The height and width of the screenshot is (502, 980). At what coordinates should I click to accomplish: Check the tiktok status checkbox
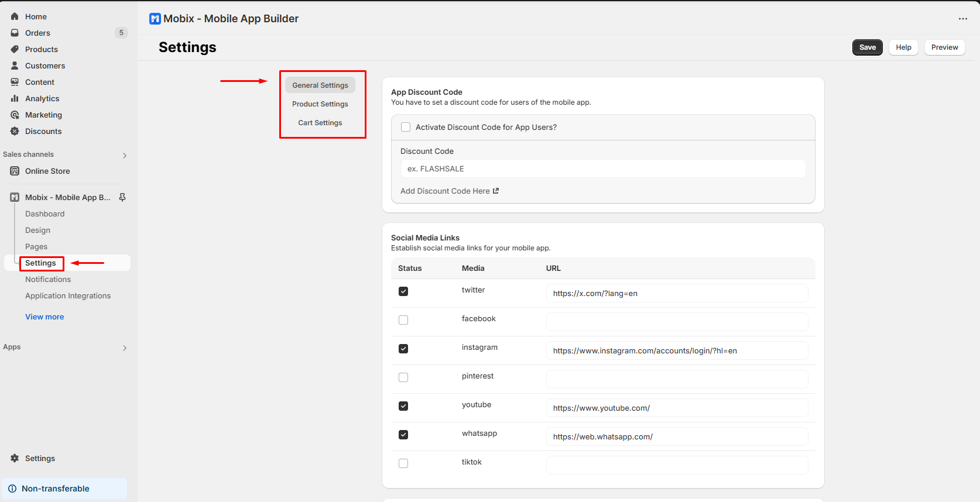coord(403,463)
